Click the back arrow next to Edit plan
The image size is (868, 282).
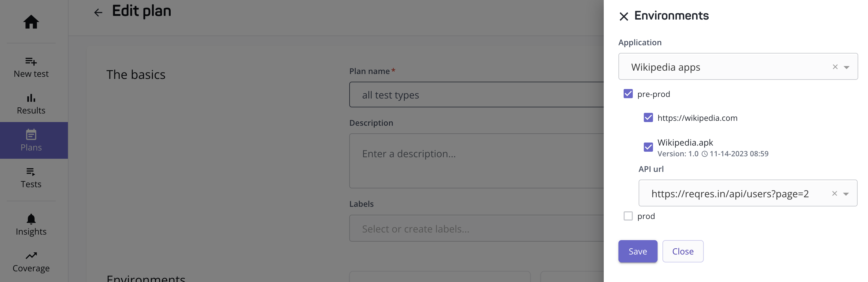(x=98, y=13)
